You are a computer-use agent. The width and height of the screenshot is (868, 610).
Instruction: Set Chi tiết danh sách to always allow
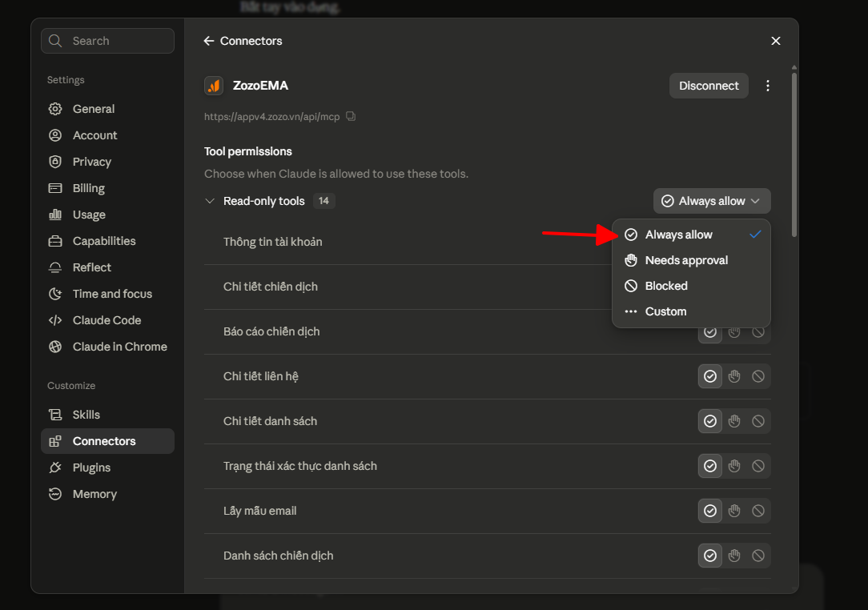pos(710,421)
